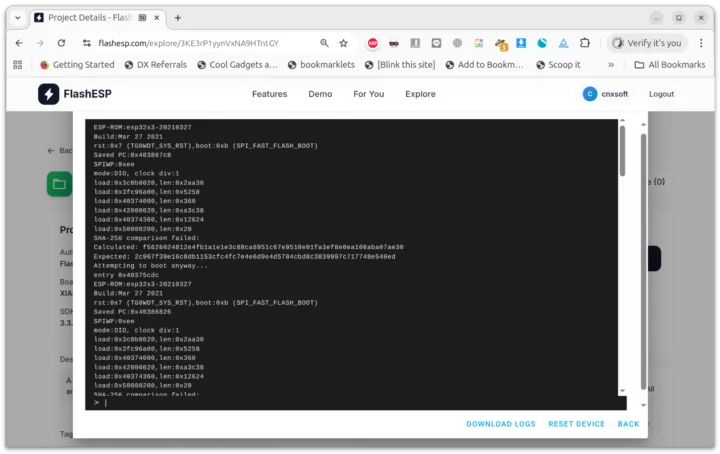
Task: Open browser three-dot menu
Action: (701, 43)
